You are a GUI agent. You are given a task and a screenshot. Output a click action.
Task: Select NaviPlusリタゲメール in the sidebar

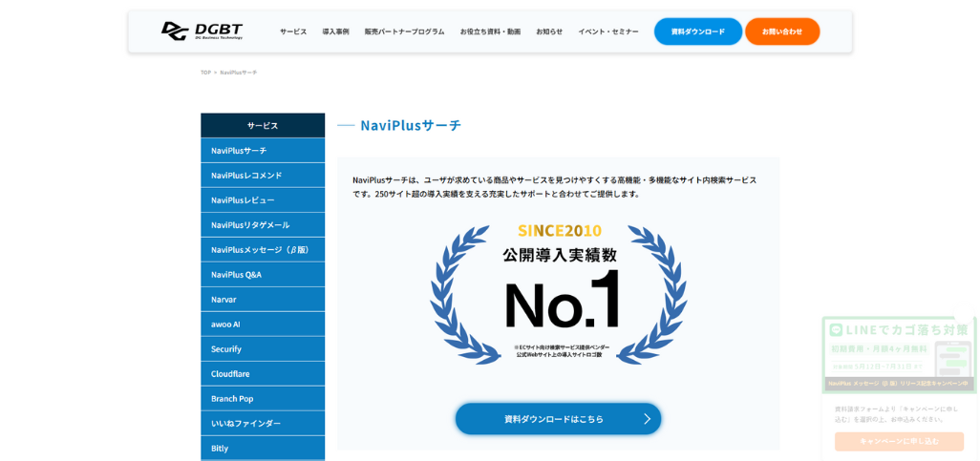pos(263,225)
